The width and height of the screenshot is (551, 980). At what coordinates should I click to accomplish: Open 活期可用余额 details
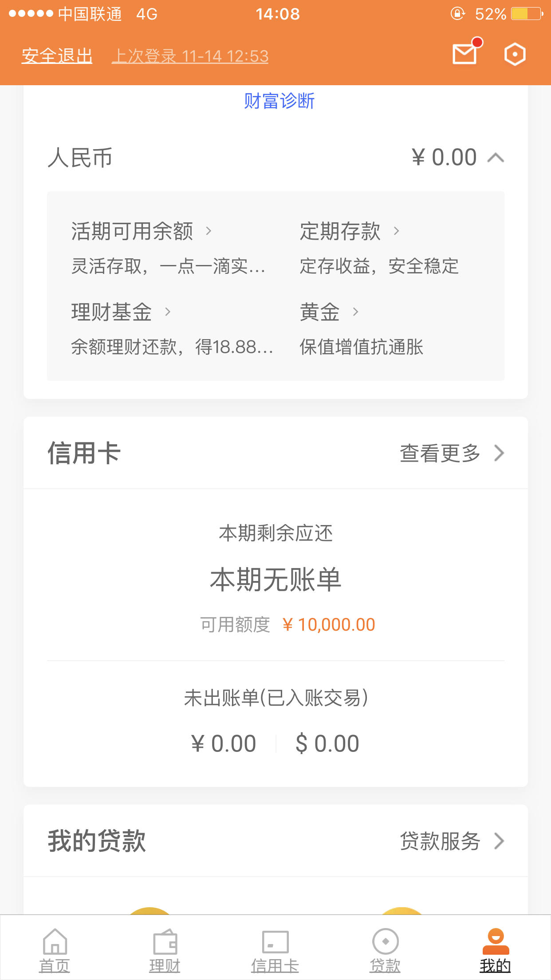tap(142, 231)
